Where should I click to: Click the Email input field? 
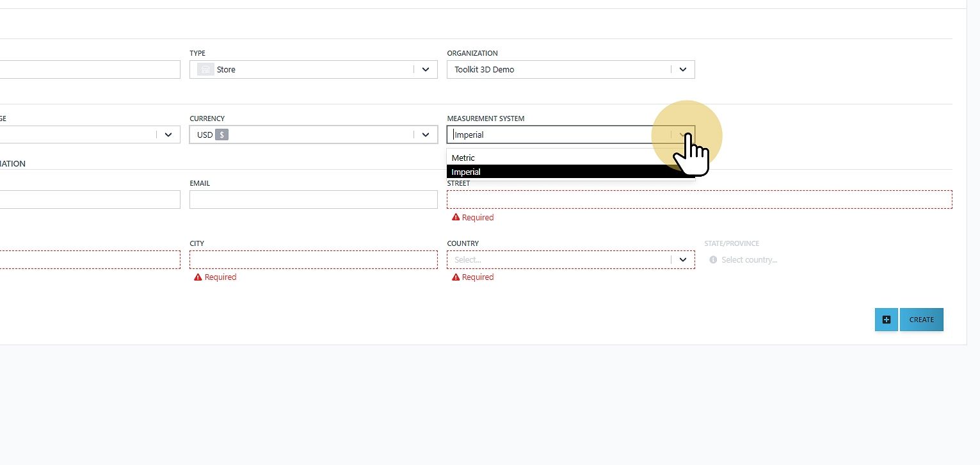tap(313, 199)
